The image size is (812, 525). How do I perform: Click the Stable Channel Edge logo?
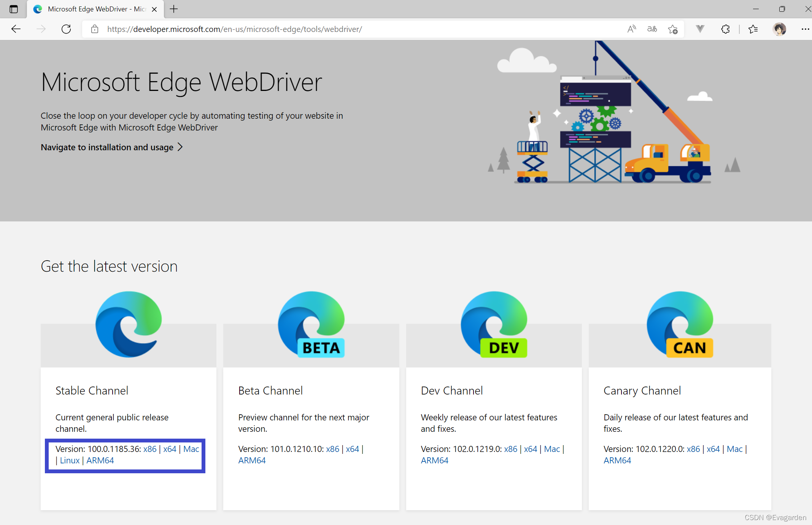[x=129, y=324]
